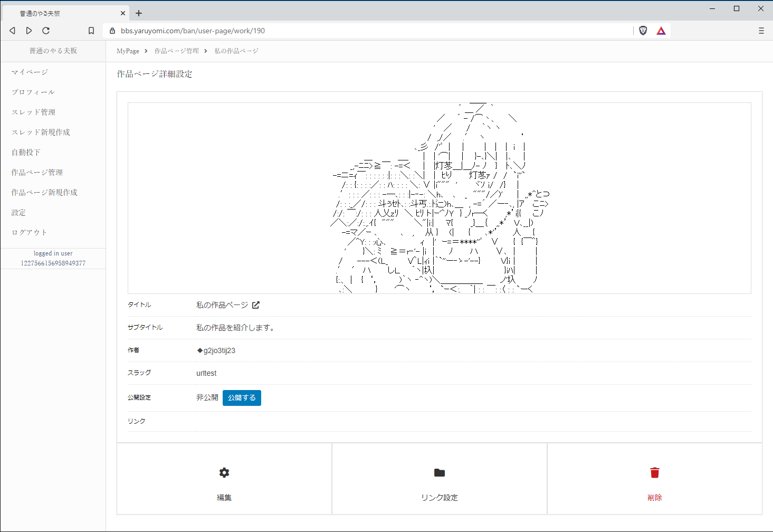The width and height of the screenshot is (773, 532).
Task: Open the external link icon beside 私の作品ページ
Action: [256, 305]
